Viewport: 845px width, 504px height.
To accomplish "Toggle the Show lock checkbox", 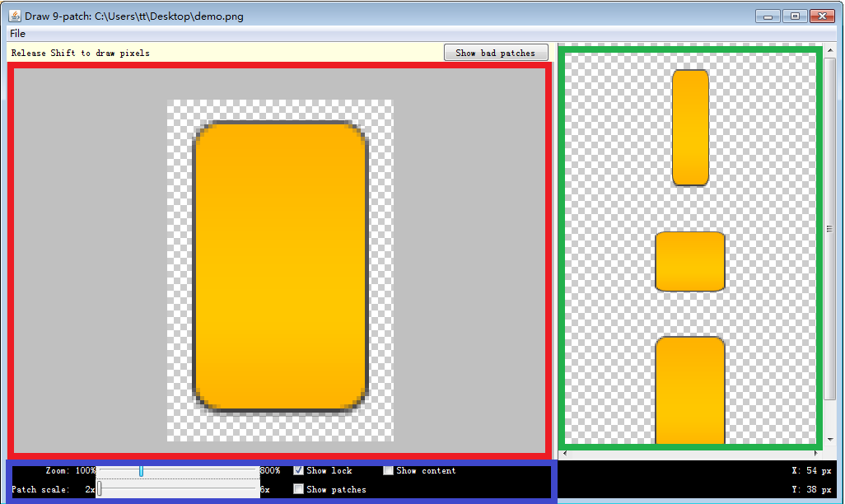I will coord(299,470).
